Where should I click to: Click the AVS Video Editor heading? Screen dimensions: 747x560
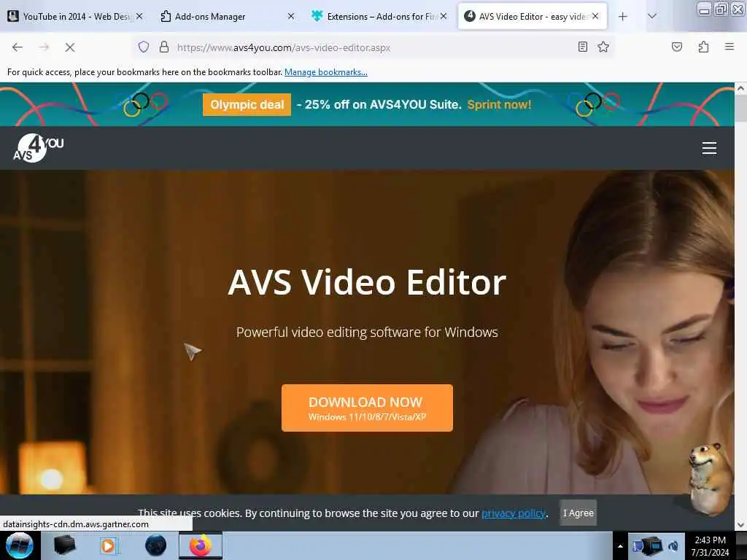point(367,282)
